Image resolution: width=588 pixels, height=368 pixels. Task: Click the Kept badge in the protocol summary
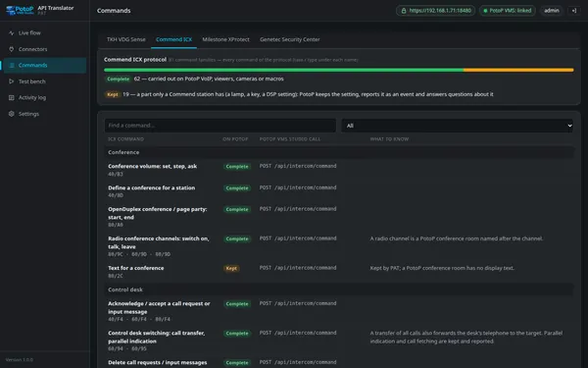(x=113, y=94)
